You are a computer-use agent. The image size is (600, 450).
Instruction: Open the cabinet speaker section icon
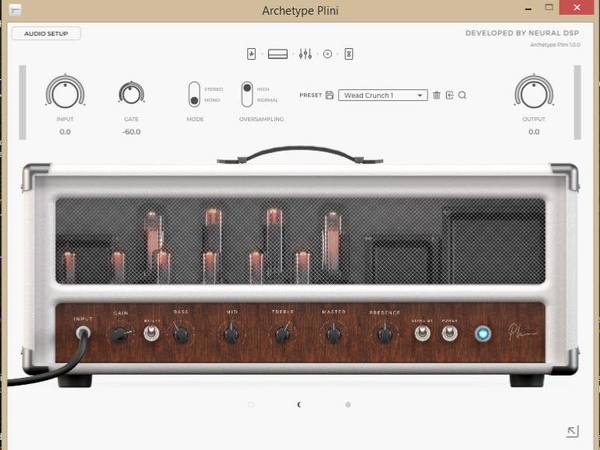(x=328, y=54)
